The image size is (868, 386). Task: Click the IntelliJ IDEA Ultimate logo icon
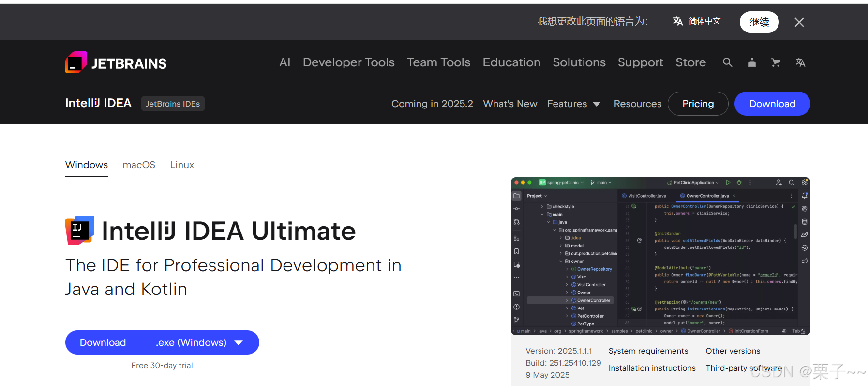[x=80, y=231]
